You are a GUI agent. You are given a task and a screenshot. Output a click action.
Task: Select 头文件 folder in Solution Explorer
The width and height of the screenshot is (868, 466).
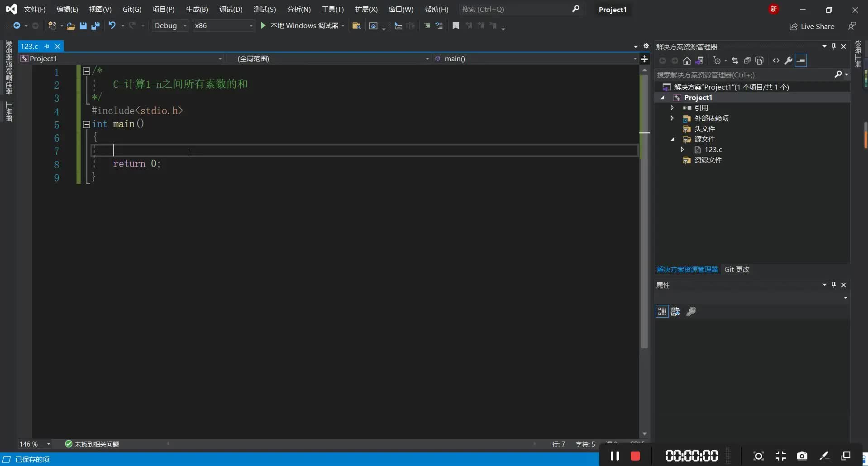click(705, 129)
